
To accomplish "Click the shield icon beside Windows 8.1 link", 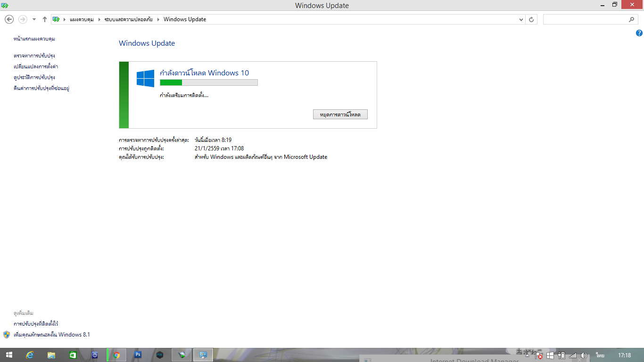I will 7,335.
